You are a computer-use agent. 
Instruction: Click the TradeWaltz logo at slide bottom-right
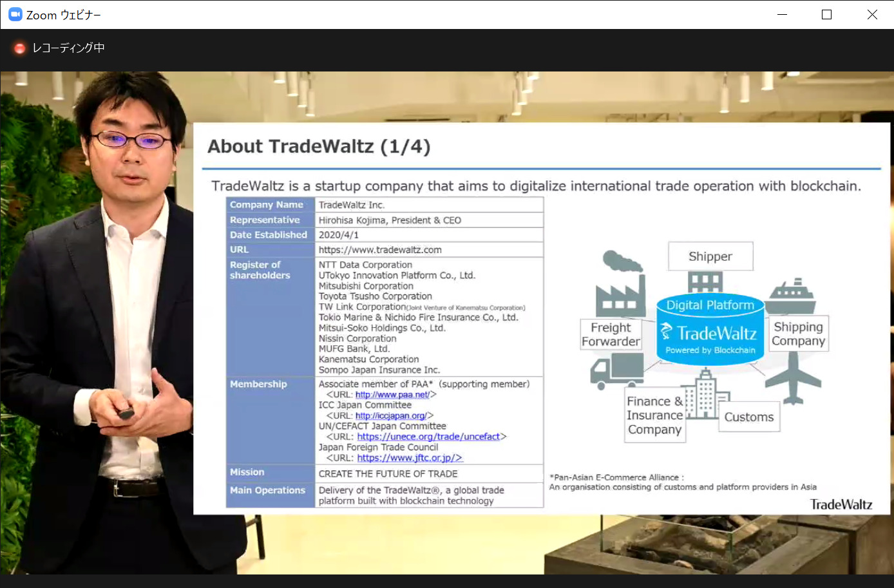tap(841, 504)
